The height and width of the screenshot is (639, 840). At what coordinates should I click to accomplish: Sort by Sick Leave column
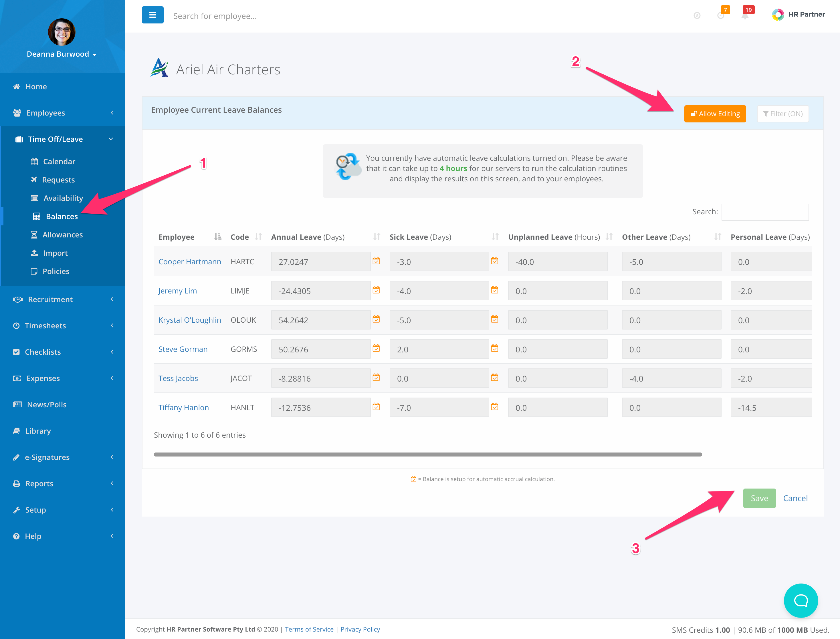coord(444,237)
